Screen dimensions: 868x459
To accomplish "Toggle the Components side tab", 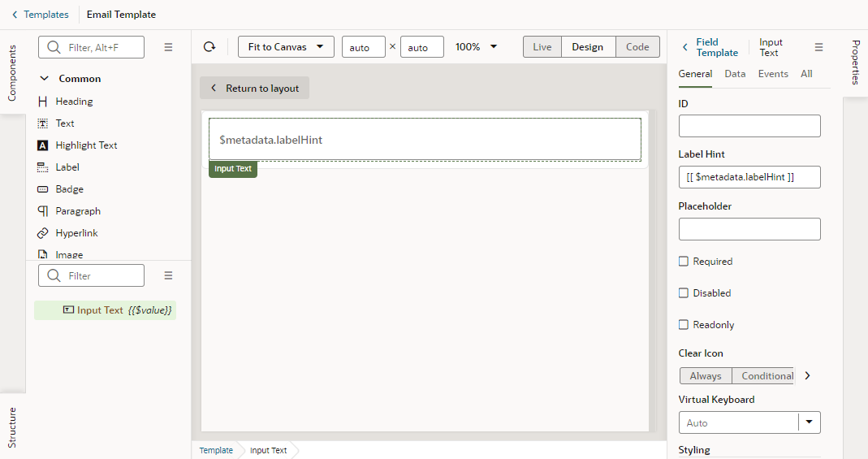I will pyautogui.click(x=12, y=73).
